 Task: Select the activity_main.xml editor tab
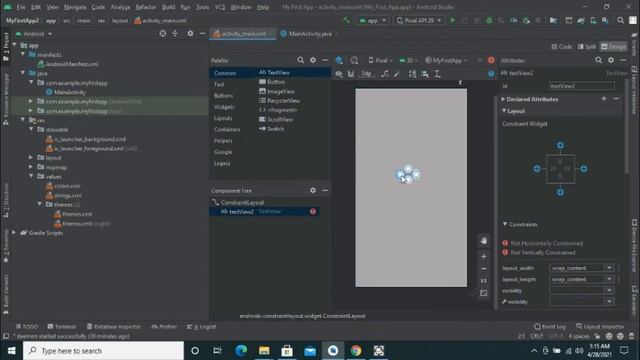point(243,34)
